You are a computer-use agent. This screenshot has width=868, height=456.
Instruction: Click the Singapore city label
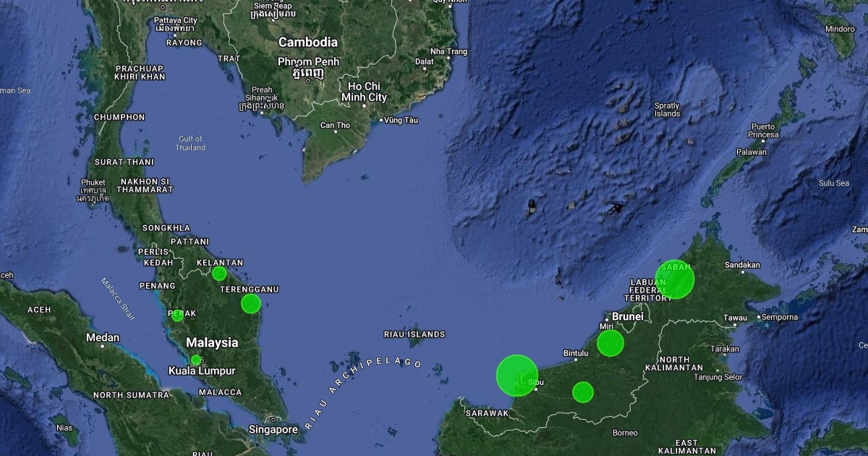[x=273, y=429]
